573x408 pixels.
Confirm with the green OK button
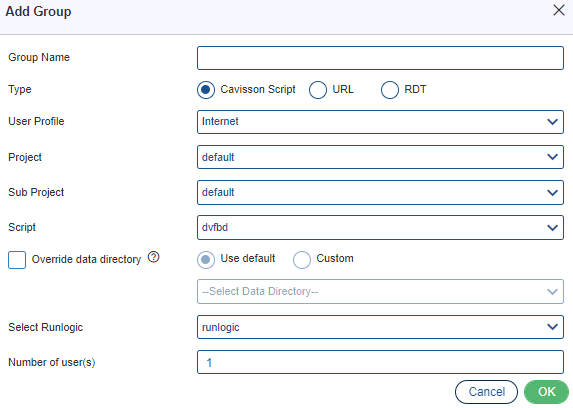pyautogui.click(x=546, y=392)
